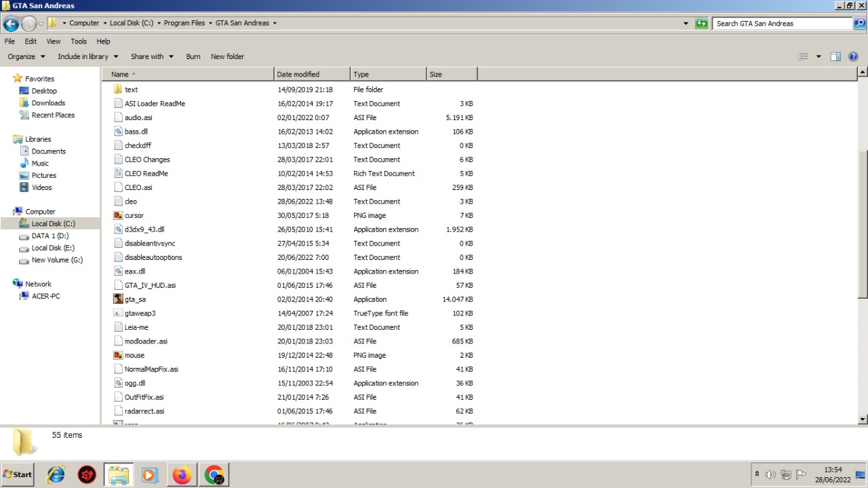Select DATA 1 (D:) drive

pyautogui.click(x=50, y=236)
